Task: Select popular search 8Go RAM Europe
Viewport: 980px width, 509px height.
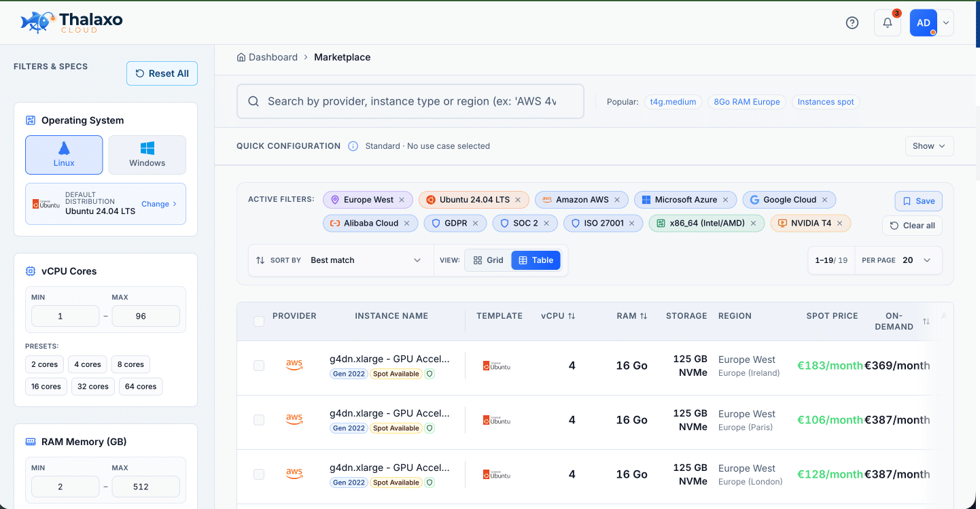Action: click(x=747, y=102)
